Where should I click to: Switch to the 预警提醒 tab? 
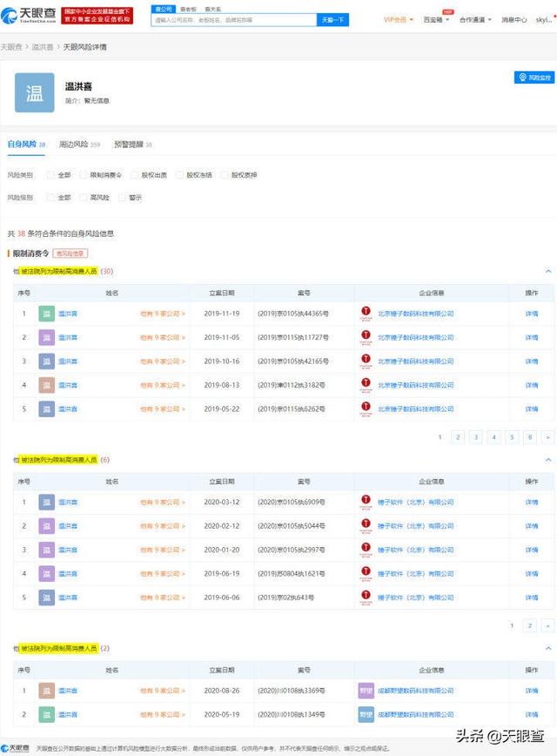pos(132,145)
